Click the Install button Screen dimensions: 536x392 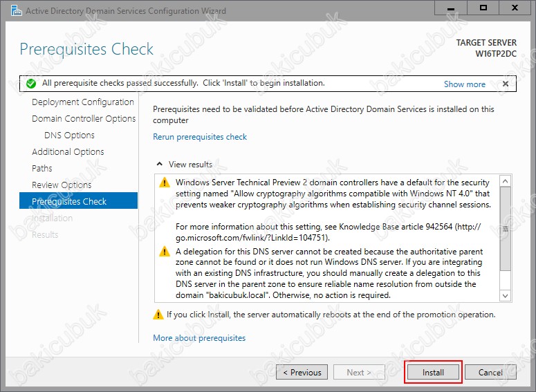pos(433,372)
